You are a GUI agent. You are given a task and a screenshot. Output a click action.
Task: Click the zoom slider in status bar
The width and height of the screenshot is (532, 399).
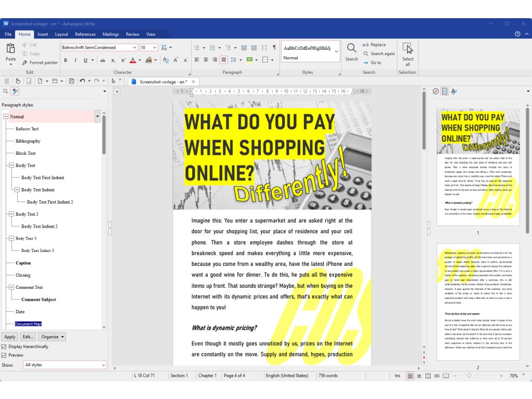[x=469, y=376]
